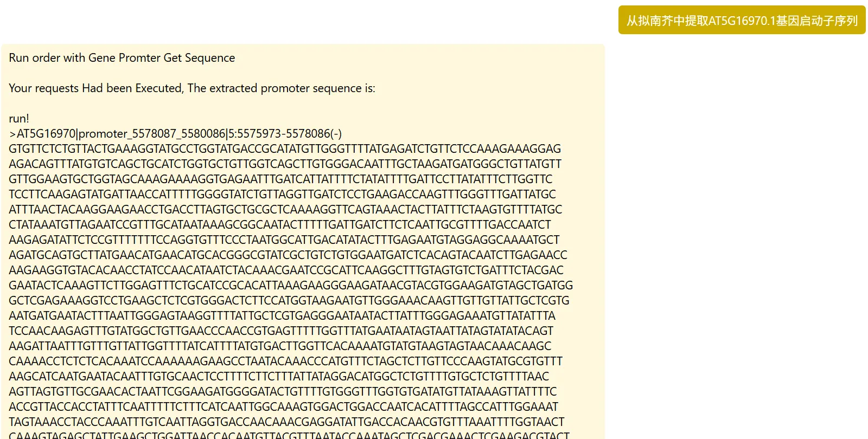
Task: Click sequence line starting with GAATACTCAAAGTTC
Action: 291,286
